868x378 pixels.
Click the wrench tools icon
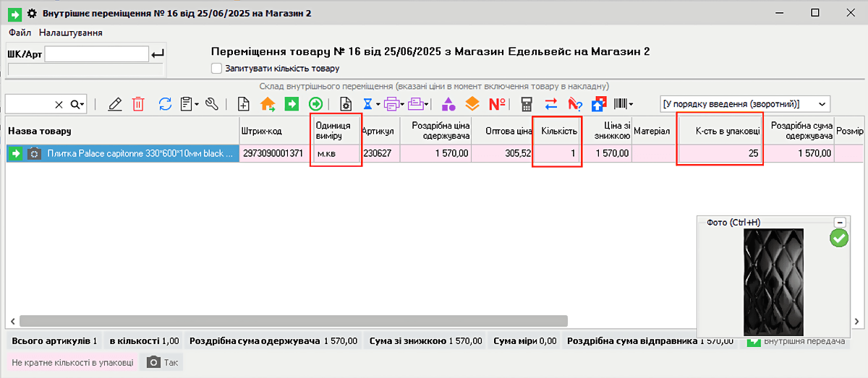[212, 104]
